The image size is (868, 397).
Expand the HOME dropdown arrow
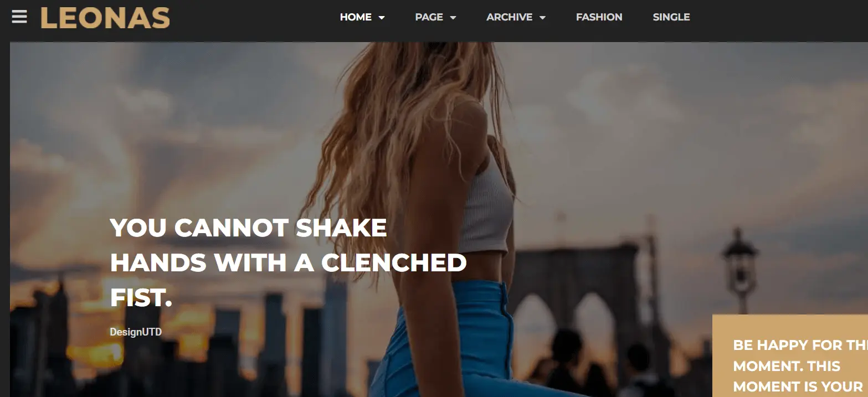point(382,18)
